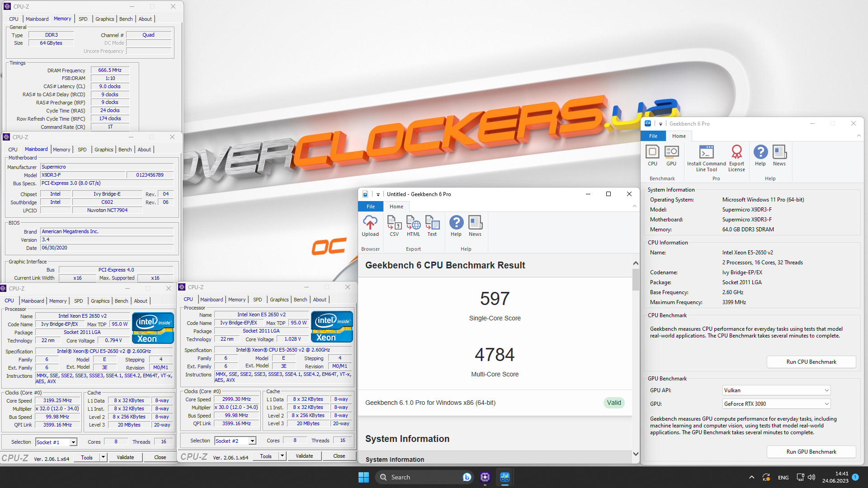Click Run CPU Benchmark button
The image size is (868, 488).
coord(811,362)
